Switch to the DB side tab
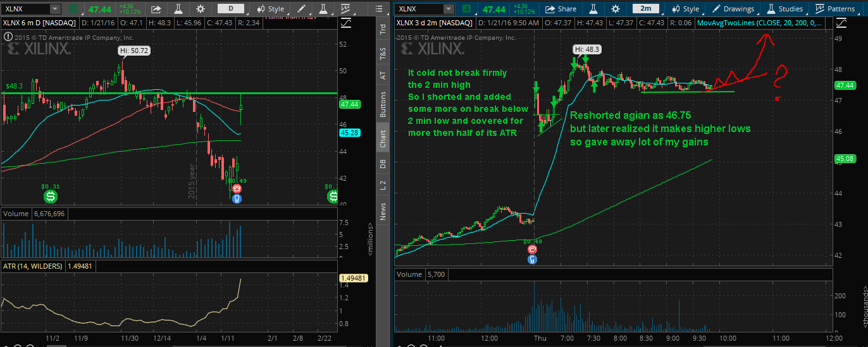 (x=382, y=164)
